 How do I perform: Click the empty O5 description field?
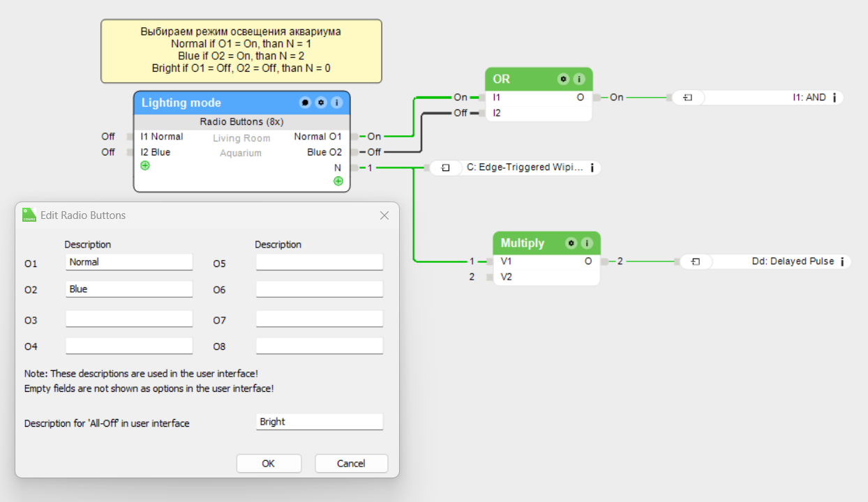pos(320,262)
